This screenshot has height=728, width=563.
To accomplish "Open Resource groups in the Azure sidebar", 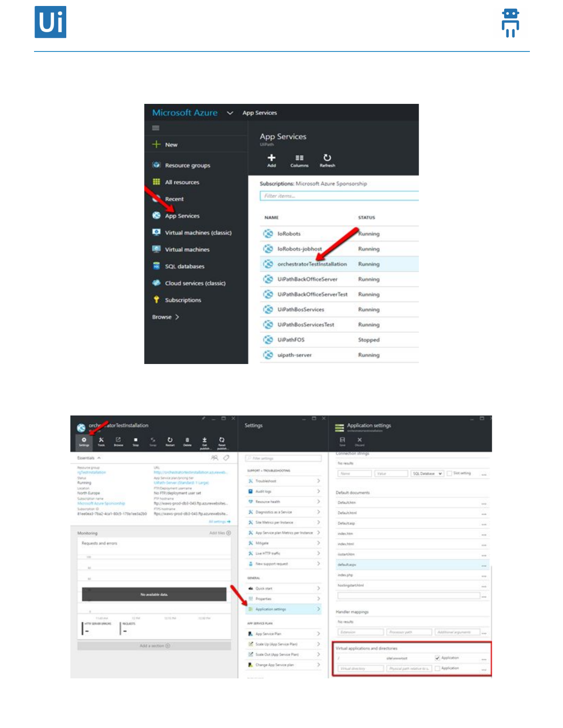I will 181,165.
